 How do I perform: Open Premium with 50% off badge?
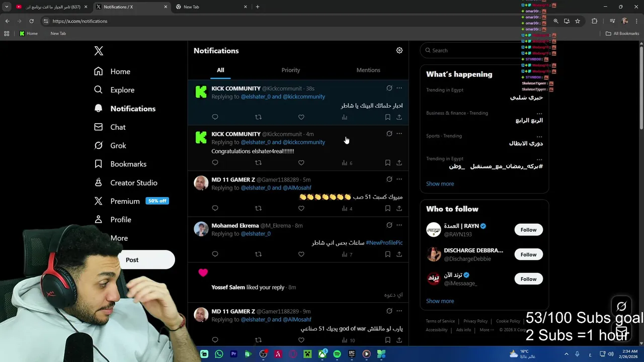coord(131,201)
